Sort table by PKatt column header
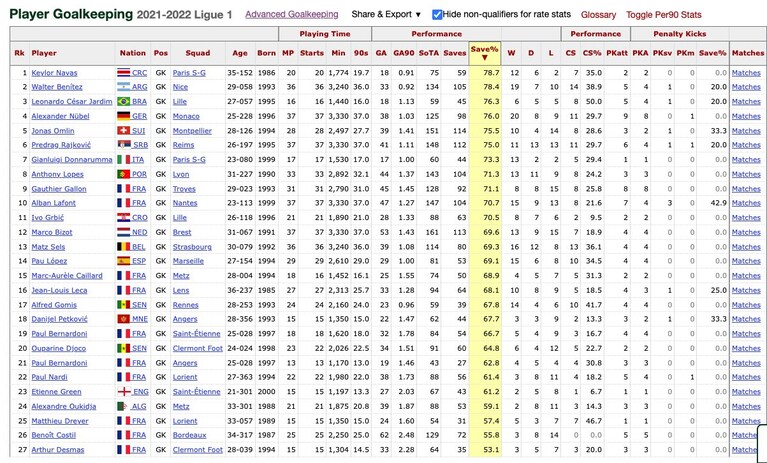This screenshot has height=463, width=767. [617, 53]
